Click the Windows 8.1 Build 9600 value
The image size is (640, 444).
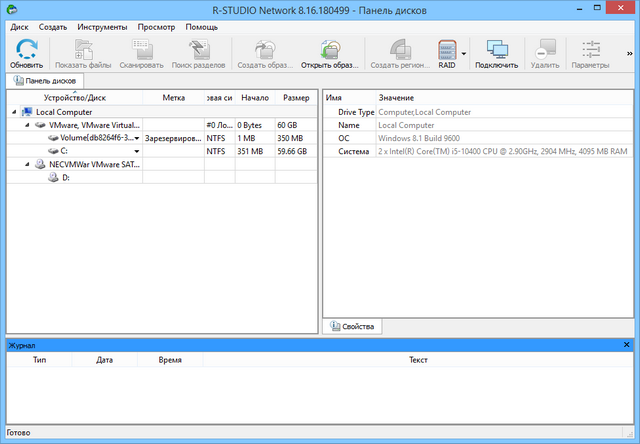pyautogui.click(x=419, y=138)
